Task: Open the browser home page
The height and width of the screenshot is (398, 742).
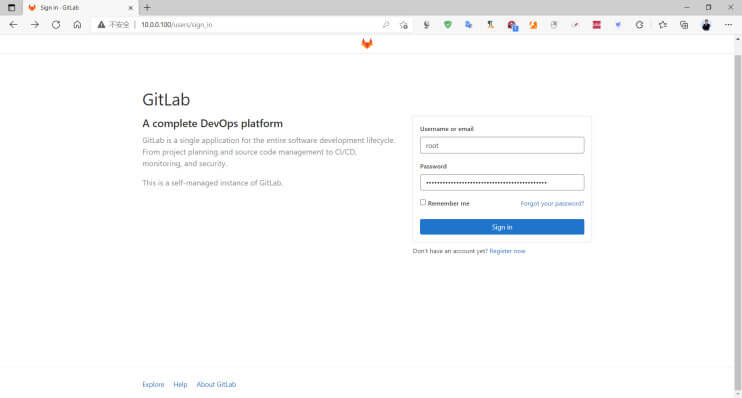Action: [x=77, y=25]
